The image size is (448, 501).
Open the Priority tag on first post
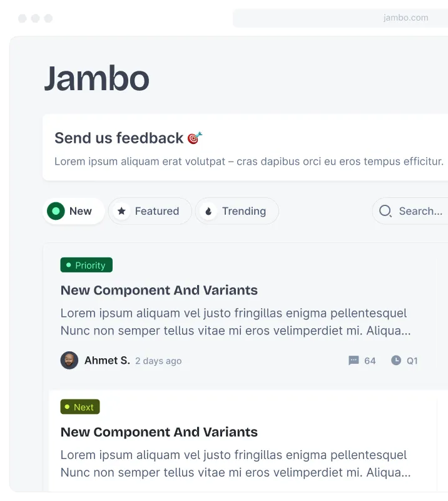click(x=86, y=265)
